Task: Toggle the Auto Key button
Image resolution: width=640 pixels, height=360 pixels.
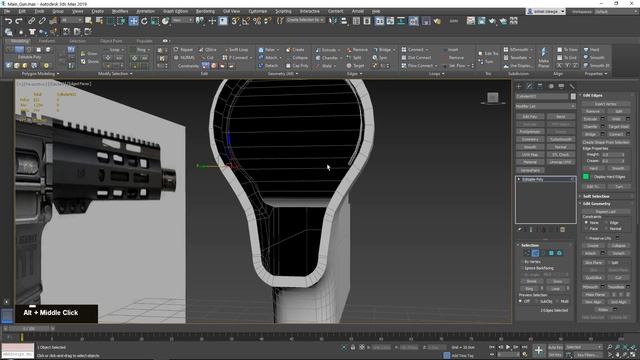Action: [x=555, y=347]
